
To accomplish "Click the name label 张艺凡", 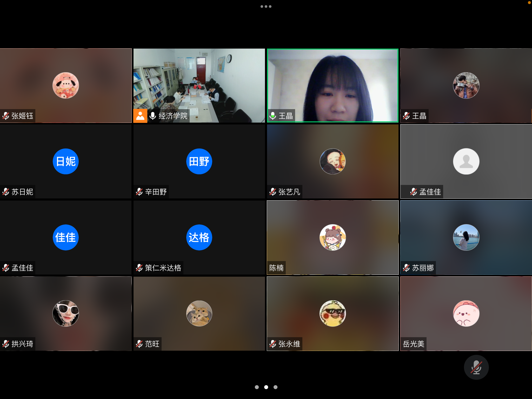I will pyautogui.click(x=289, y=192).
